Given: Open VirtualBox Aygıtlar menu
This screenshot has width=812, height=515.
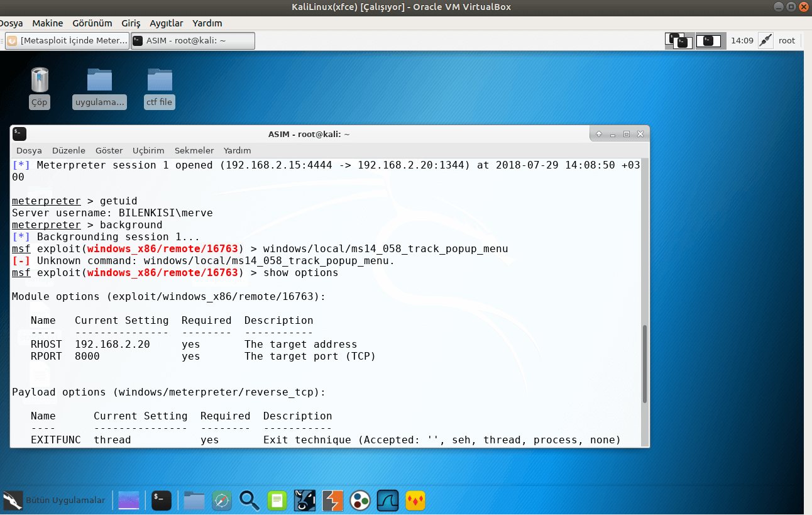Looking at the screenshot, I should pyautogui.click(x=167, y=23).
